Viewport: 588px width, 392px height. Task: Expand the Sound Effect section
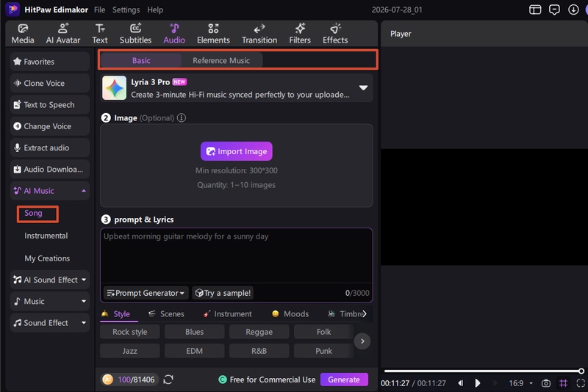pyautogui.click(x=84, y=323)
